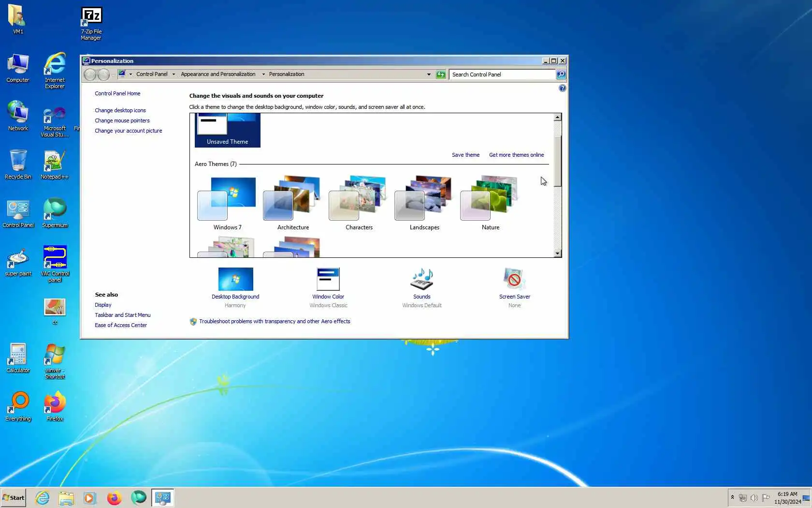
Task: Click Change mouse pointers link
Action: [x=122, y=120]
